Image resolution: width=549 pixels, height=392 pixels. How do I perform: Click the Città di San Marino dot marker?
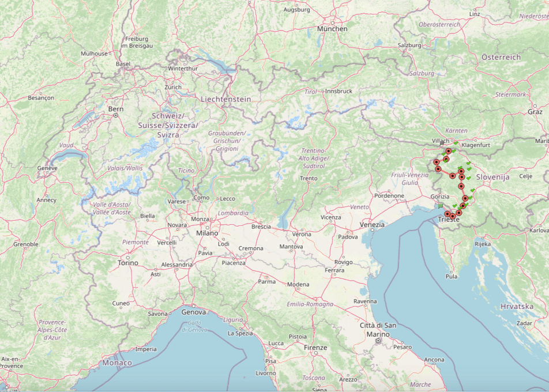coord(378,341)
